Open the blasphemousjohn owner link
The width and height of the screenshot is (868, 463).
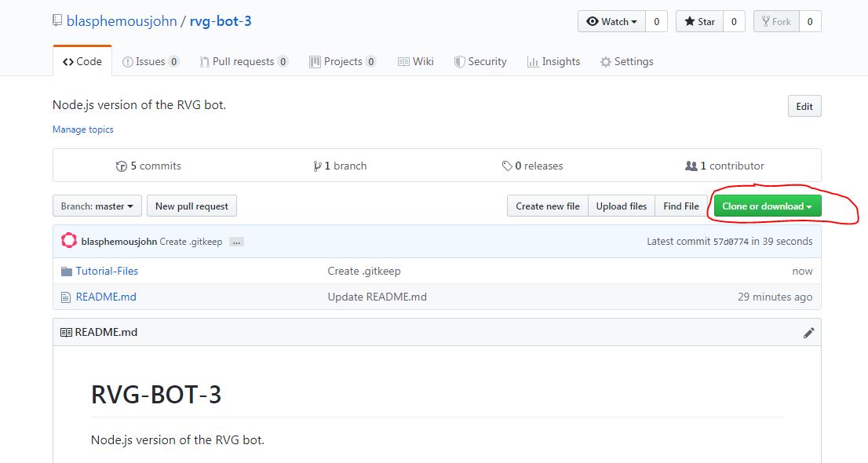pyautogui.click(x=121, y=21)
